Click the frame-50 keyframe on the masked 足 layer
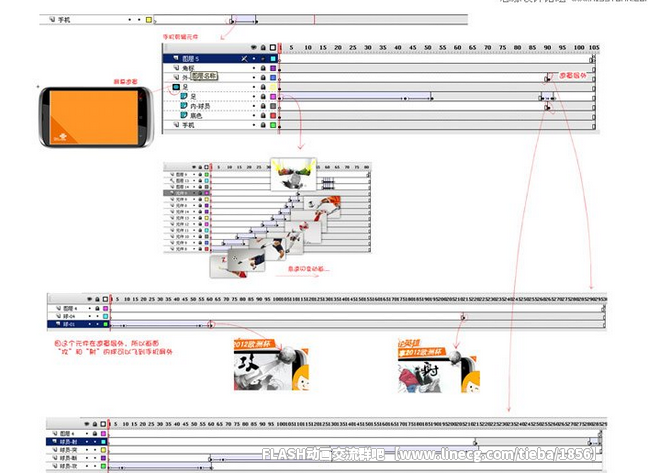Viewport: 648px width, 473px height. [431, 97]
